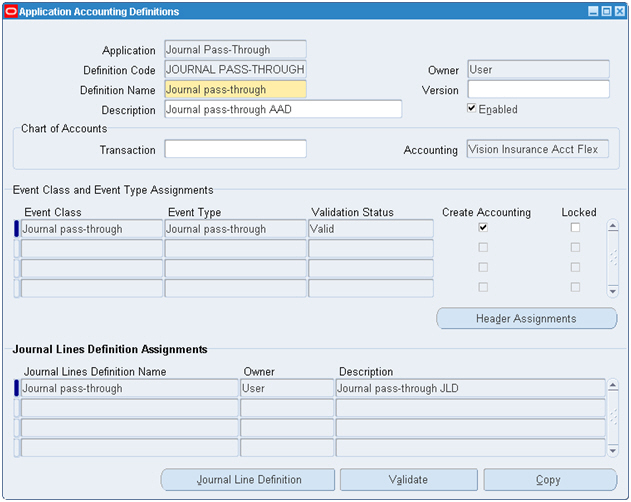Click the second empty Event Class row
The height and width of the screenshot is (502, 631).
point(91,269)
